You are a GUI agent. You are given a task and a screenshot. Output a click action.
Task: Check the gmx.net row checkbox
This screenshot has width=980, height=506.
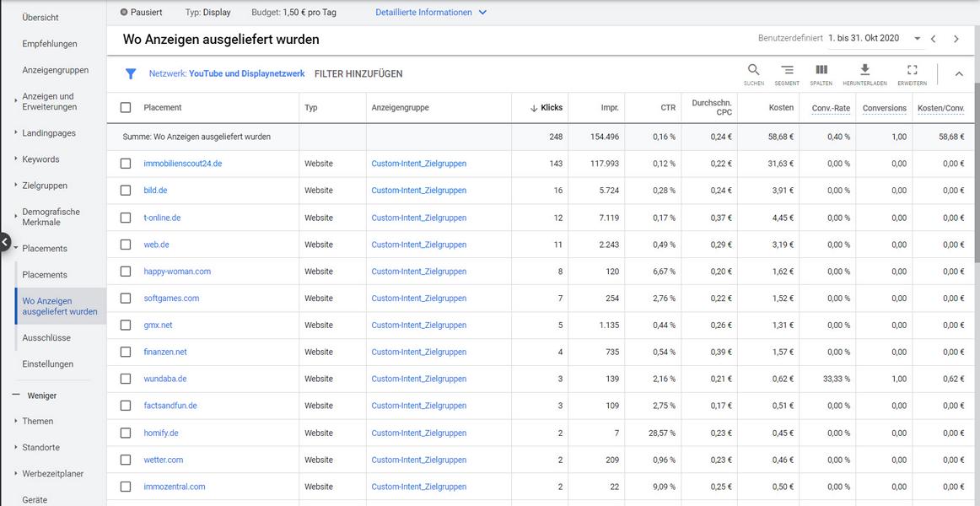pos(126,325)
